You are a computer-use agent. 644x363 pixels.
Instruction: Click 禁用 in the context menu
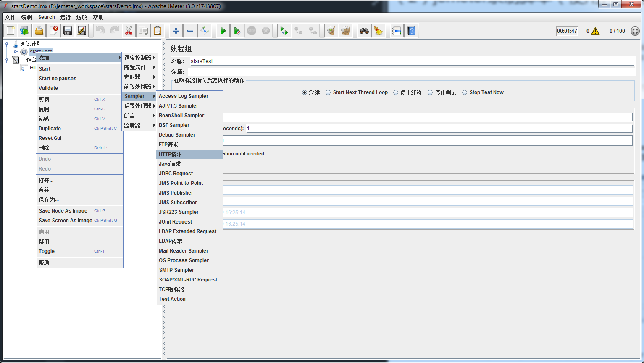tap(79, 242)
